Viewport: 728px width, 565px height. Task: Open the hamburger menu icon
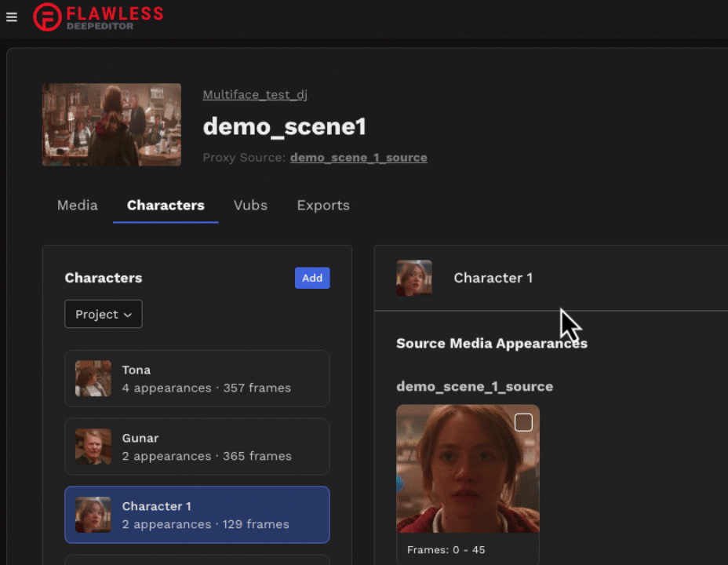click(12, 17)
